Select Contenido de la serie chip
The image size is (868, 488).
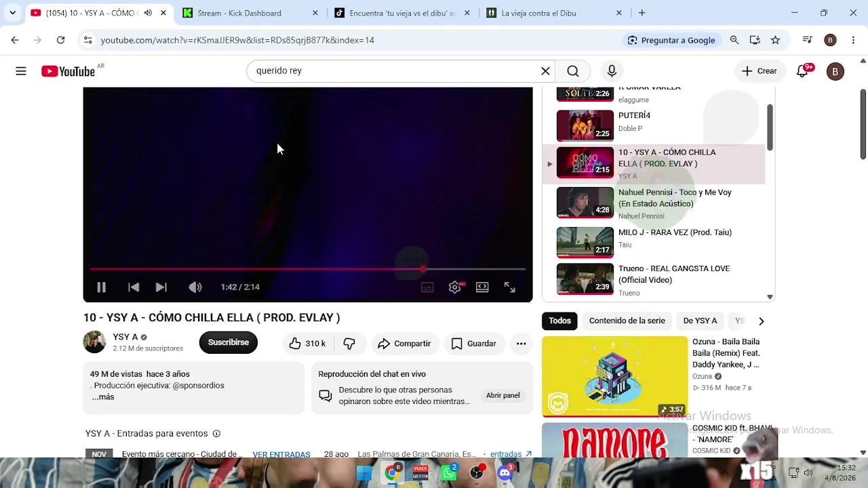[x=627, y=321]
